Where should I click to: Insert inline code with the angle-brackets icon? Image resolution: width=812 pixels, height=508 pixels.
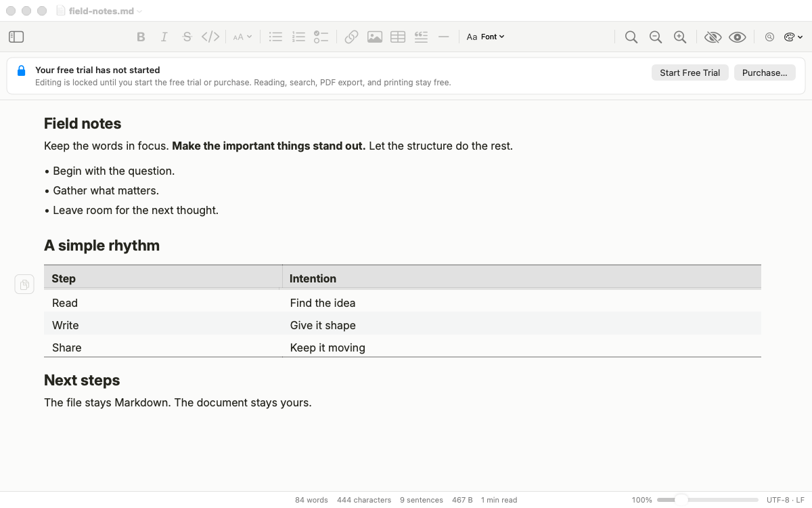tap(210, 37)
